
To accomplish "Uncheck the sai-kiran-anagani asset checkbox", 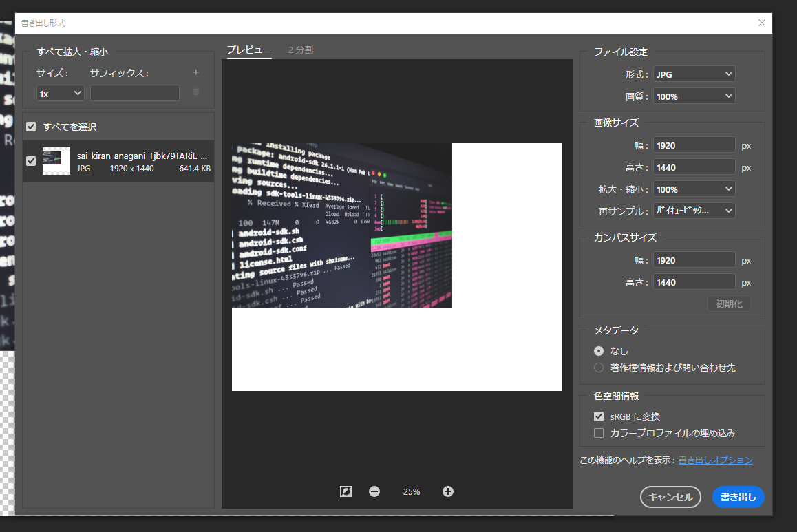I will coord(31,161).
